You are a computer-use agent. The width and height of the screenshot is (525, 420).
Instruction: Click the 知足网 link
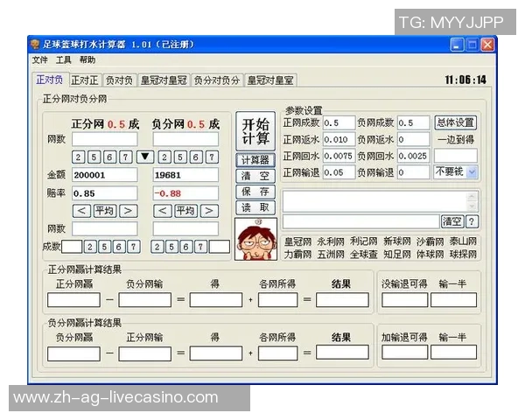click(x=396, y=255)
